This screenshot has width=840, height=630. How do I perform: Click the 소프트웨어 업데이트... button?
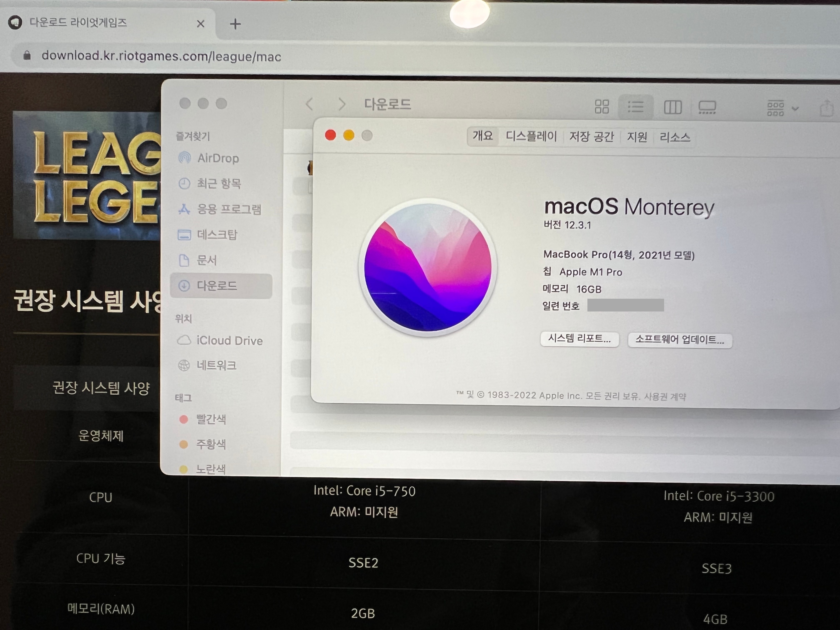(680, 340)
